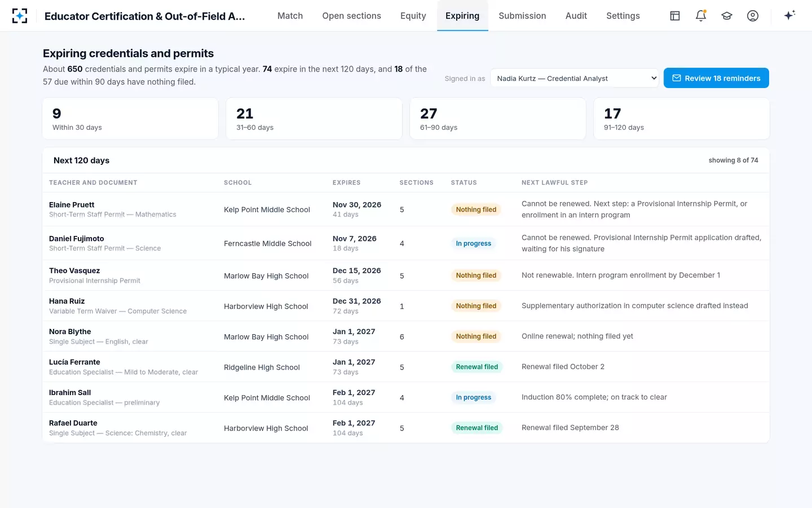The height and width of the screenshot is (508, 812).
Task: Click the School column header
Action: tap(238, 183)
